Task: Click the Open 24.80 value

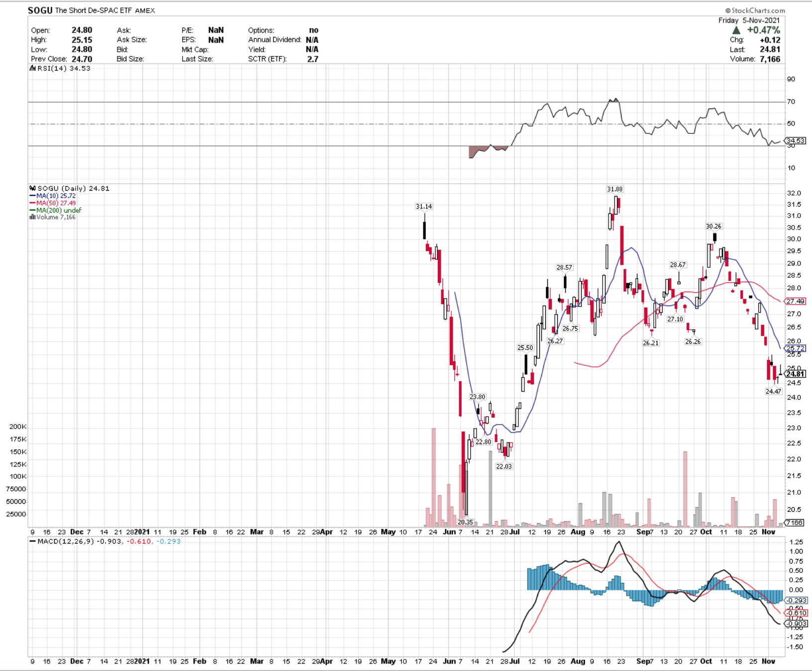Action: pyautogui.click(x=82, y=30)
